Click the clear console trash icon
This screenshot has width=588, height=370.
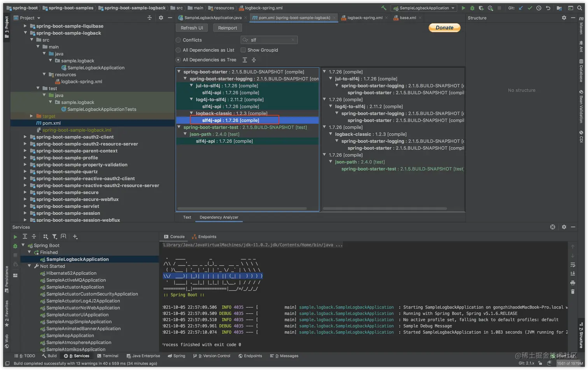coord(572,291)
